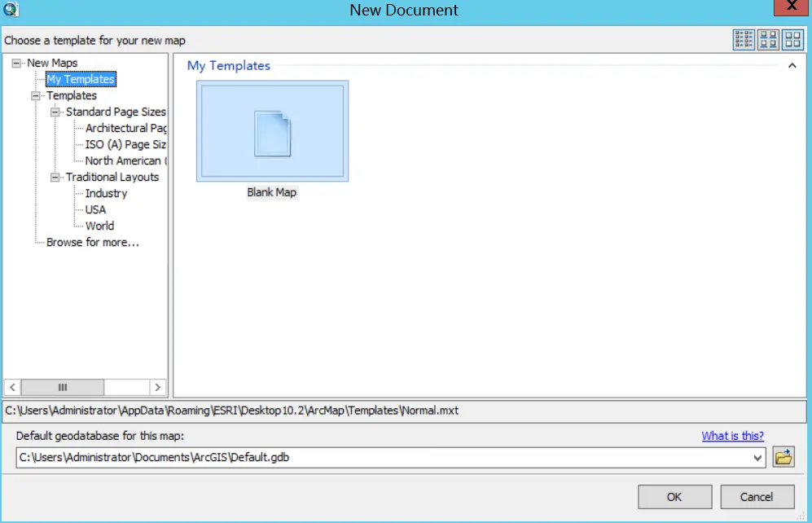Click the Blank Map caption text
The width and height of the screenshot is (812, 523).
271,192
